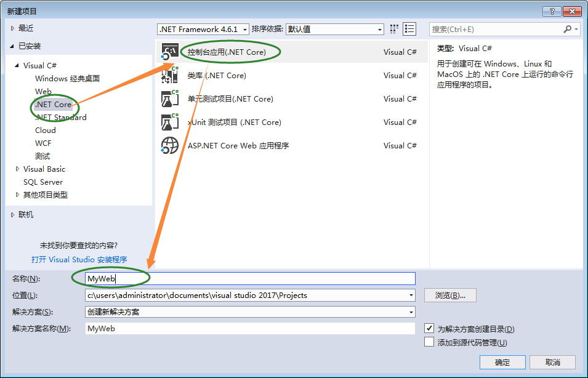Select the Cloud category
The height and width of the screenshot is (378, 588).
pos(46,130)
